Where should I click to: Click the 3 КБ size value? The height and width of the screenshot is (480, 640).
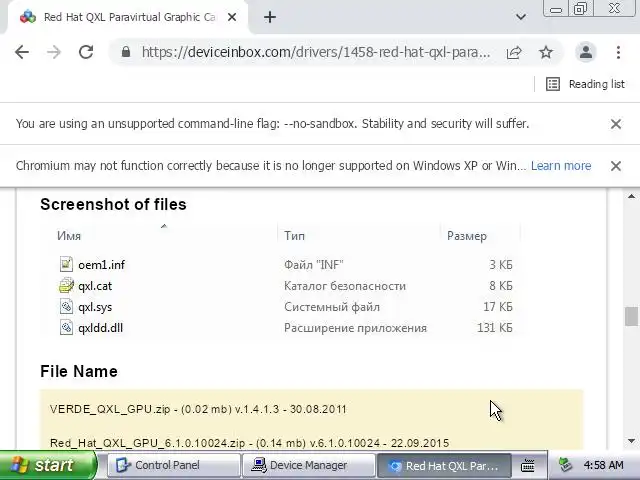point(500,264)
